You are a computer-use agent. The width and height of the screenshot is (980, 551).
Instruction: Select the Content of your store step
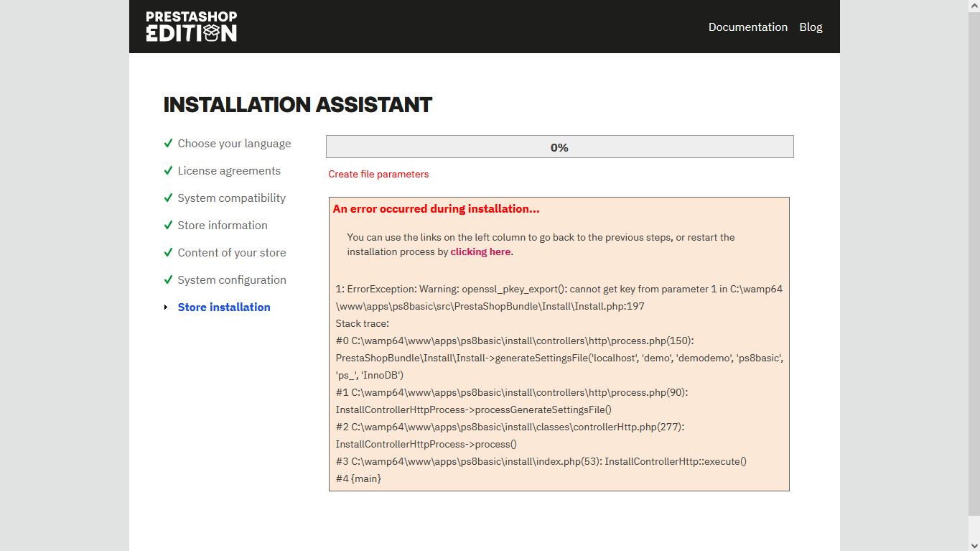point(232,253)
